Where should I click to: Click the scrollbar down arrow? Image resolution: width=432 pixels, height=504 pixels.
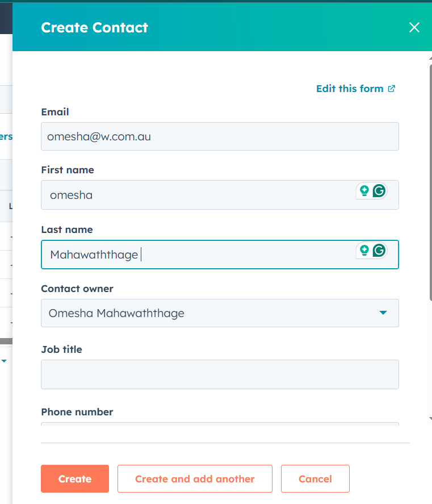pos(430,419)
